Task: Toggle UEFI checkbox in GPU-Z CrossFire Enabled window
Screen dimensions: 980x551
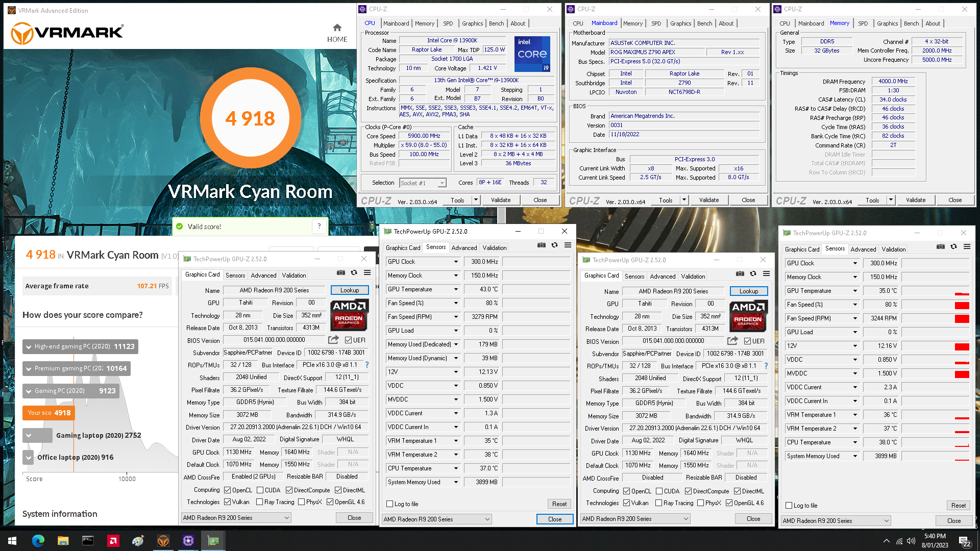Action: [x=348, y=340]
